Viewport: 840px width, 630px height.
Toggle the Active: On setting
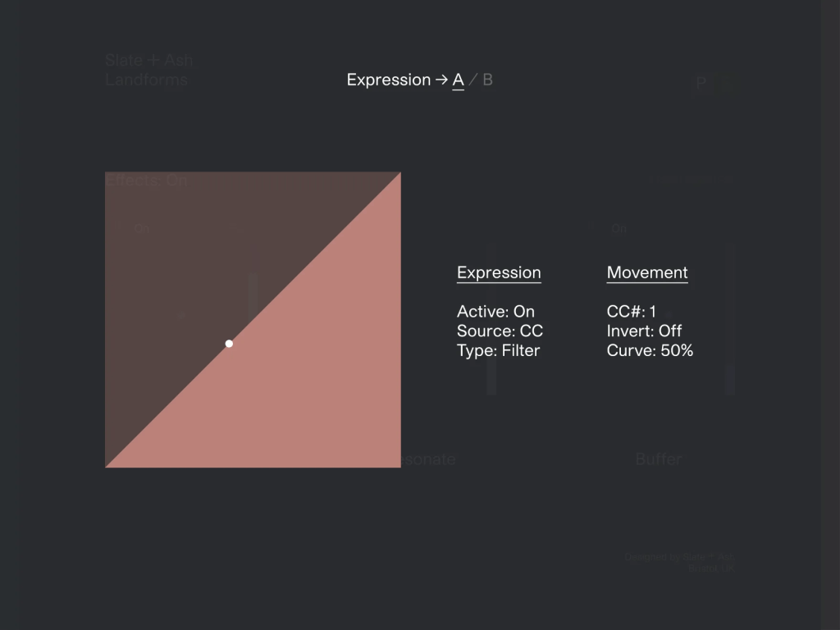pos(495,312)
